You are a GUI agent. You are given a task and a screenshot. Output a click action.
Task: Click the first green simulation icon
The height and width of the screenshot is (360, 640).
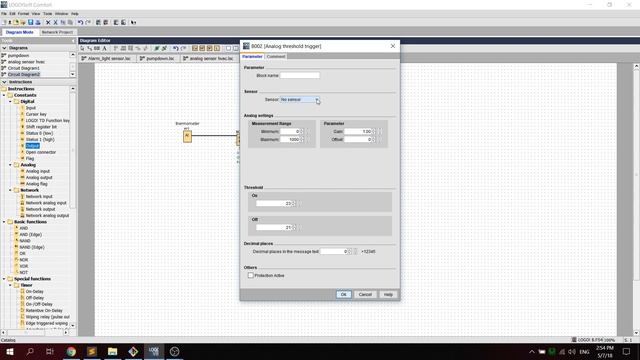tap(157, 48)
